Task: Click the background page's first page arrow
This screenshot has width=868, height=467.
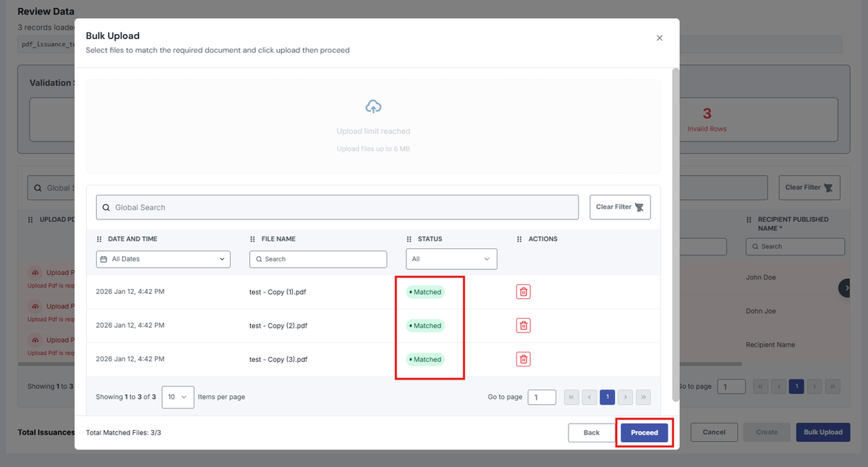Action: 761,387
